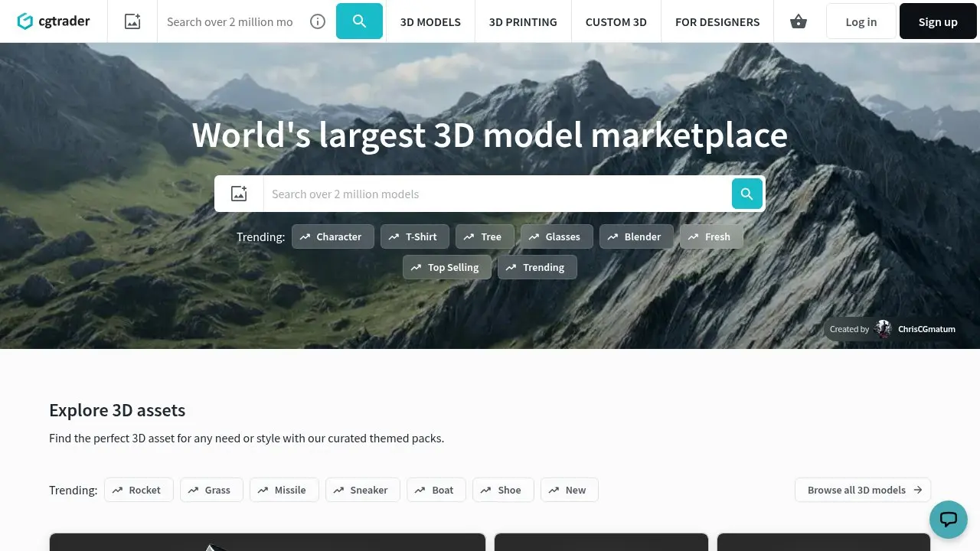Click the hero search magnifier button
This screenshot has width=980, height=551.
point(747,194)
